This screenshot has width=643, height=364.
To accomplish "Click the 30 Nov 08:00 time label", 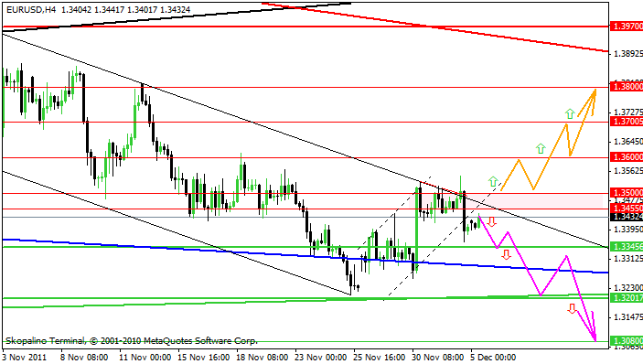I will coord(438,358).
